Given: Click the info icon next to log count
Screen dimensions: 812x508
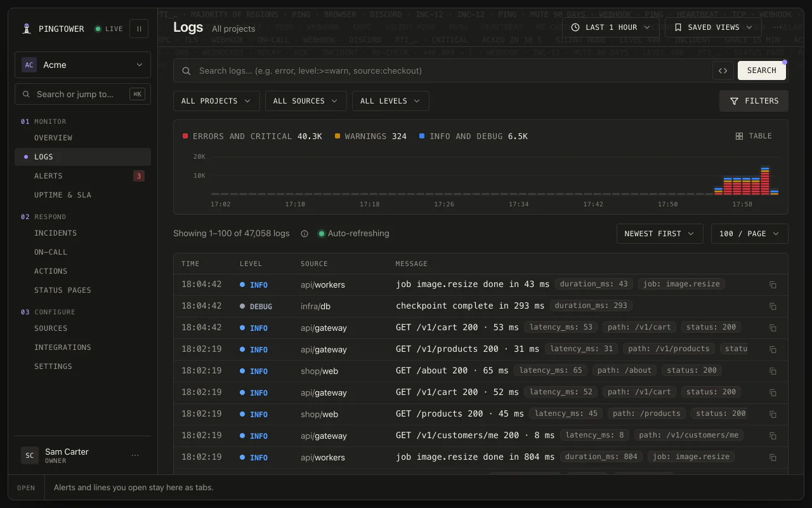Looking at the screenshot, I should pyautogui.click(x=304, y=234).
